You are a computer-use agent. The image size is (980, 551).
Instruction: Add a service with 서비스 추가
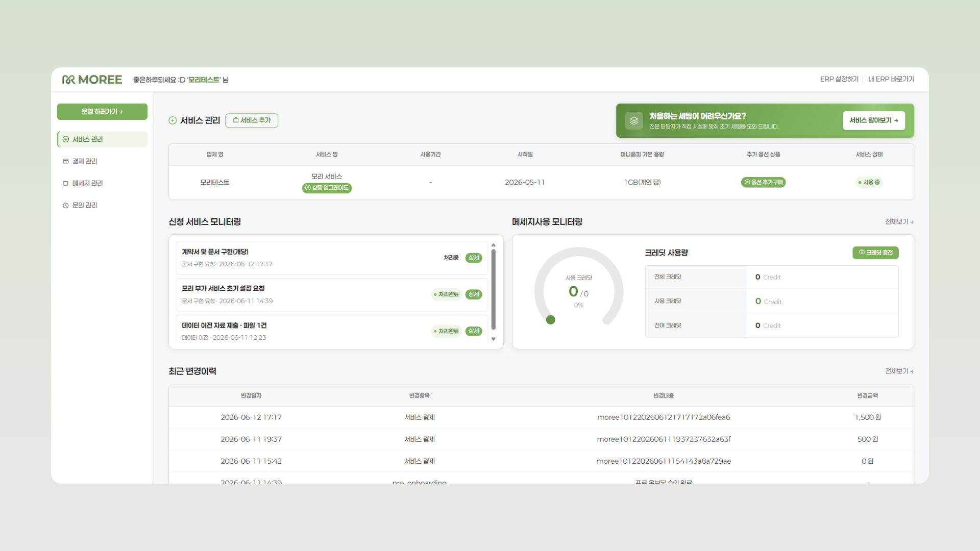pos(252,120)
